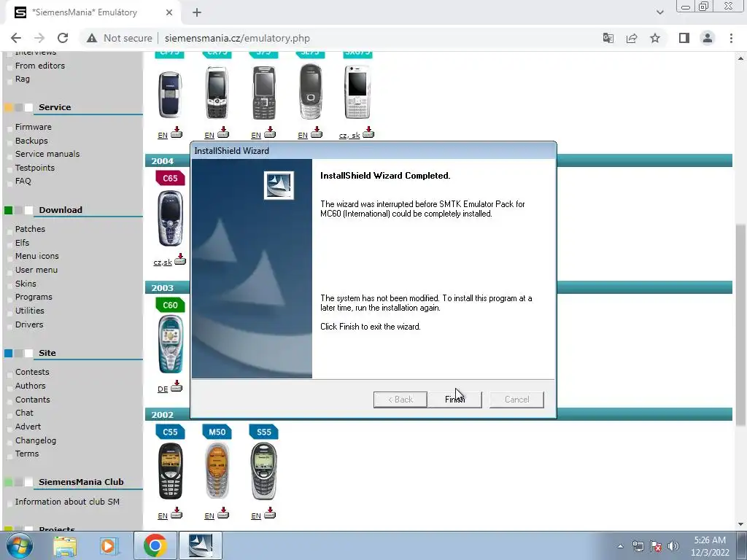Click the M50 phone thumbnail
The height and width of the screenshot is (560, 747).
coord(217,471)
